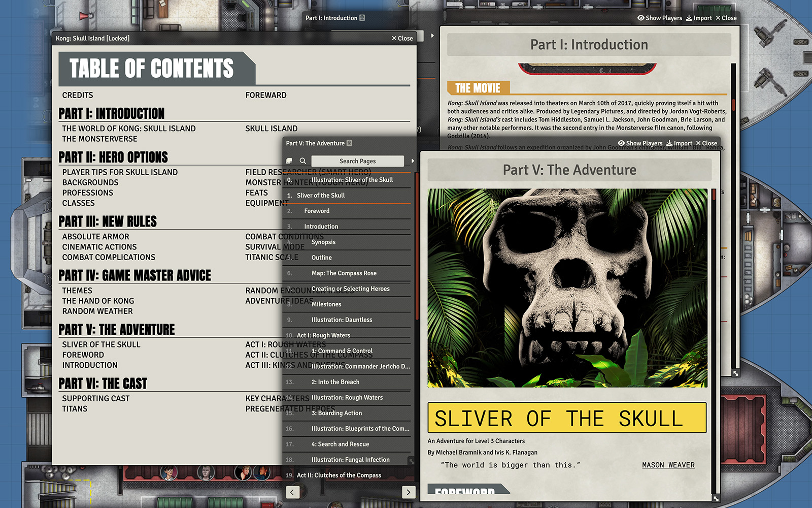Open BACKGROUNDS contents entry
Image resolution: width=812 pixels, height=508 pixels.
point(90,182)
